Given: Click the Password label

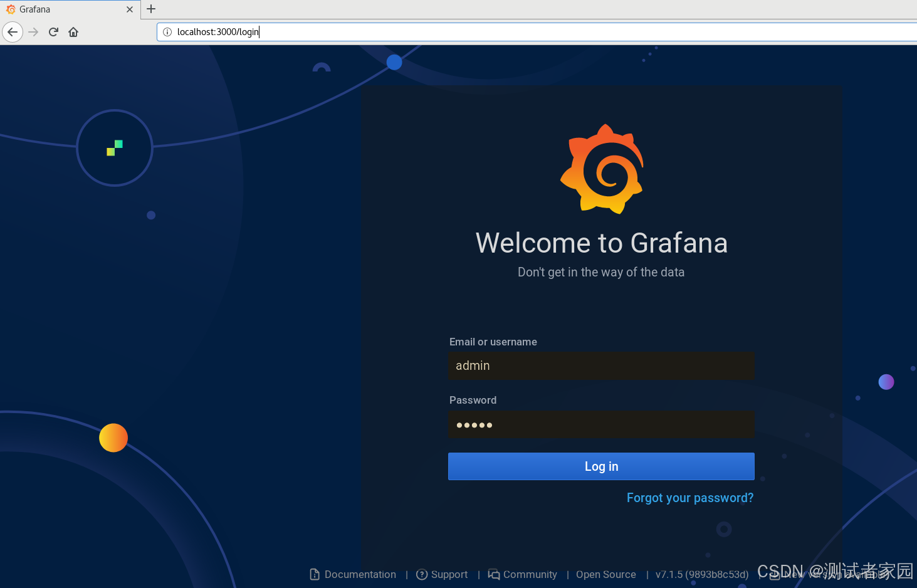Looking at the screenshot, I should (473, 400).
